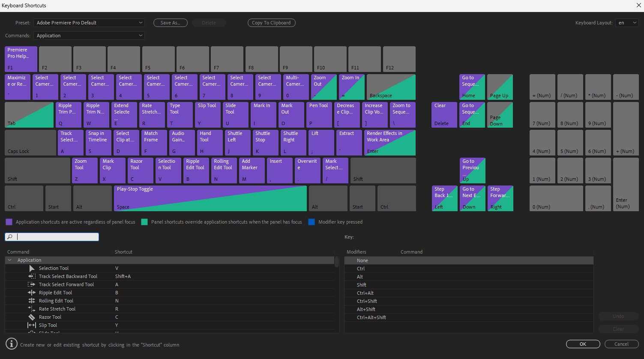Click the Ripple Edit Tool icon
The height and width of the screenshot is (359, 644).
coord(32,293)
